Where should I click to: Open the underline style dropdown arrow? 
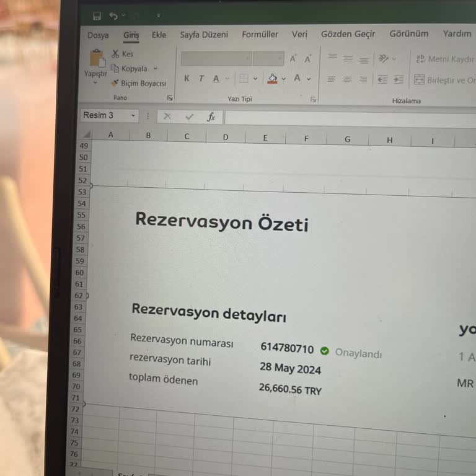click(227, 79)
